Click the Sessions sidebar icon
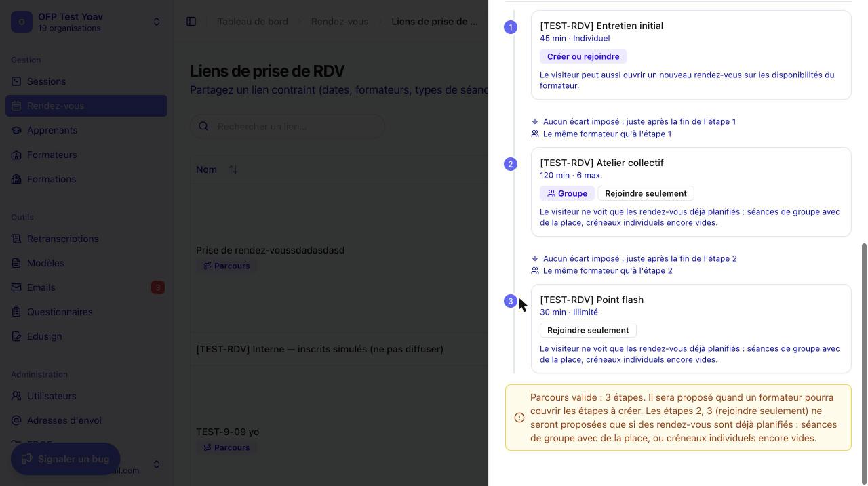Screen dimensions: 868x486 pyautogui.click(x=16, y=81)
